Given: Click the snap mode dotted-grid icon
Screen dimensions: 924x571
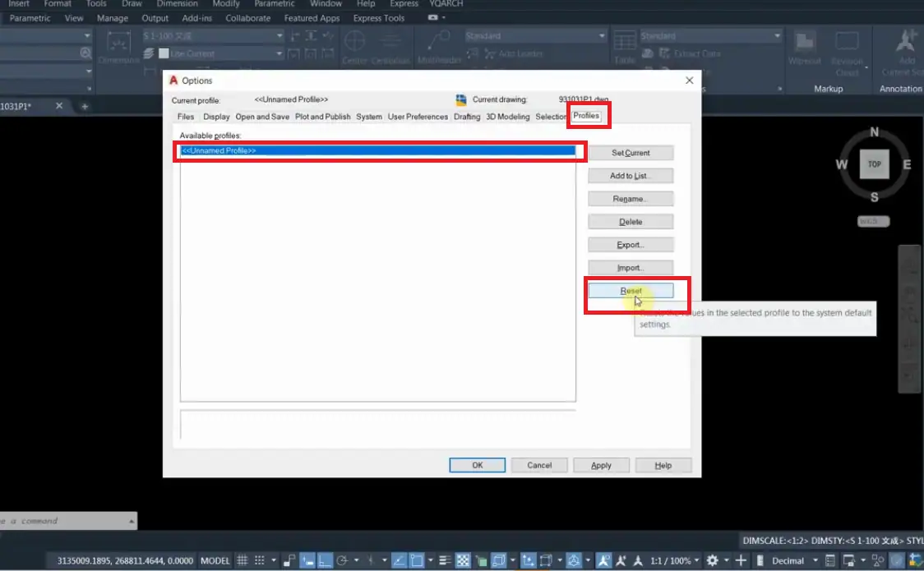Looking at the screenshot, I should point(259,560).
